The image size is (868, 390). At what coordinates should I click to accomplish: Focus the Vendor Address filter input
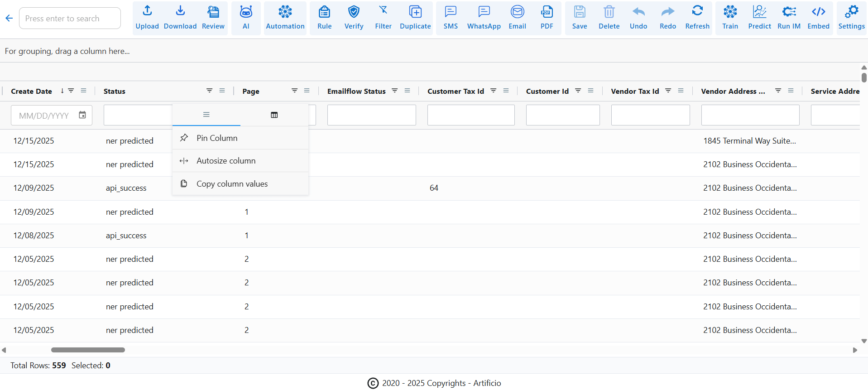point(750,115)
